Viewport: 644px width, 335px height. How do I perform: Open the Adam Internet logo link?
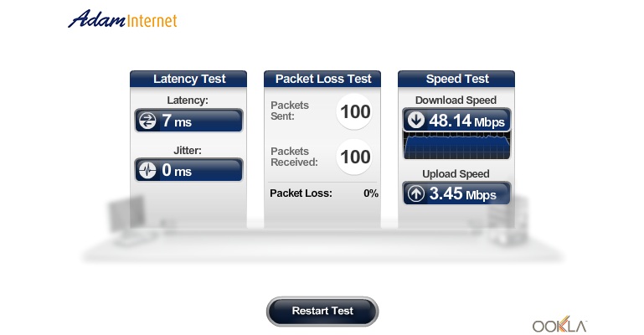122,19
